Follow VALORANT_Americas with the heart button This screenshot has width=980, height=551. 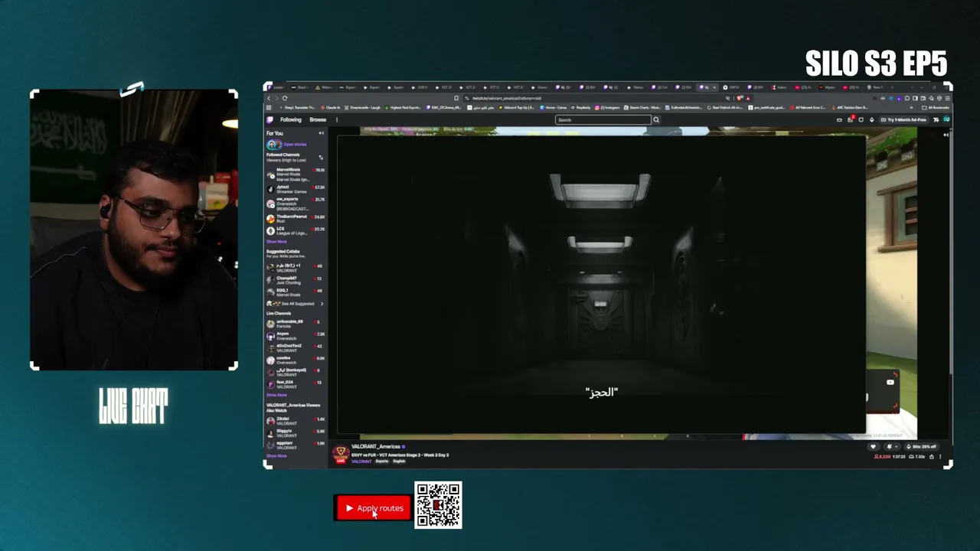(873, 447)
